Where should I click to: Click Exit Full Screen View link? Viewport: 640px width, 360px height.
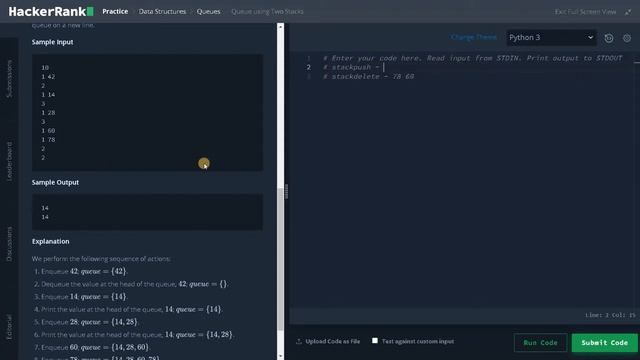585,12
